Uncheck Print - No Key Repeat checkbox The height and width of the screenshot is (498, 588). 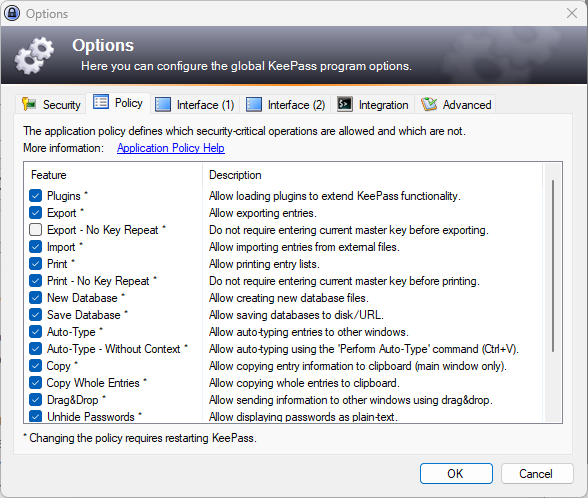(x=35, y=280)
